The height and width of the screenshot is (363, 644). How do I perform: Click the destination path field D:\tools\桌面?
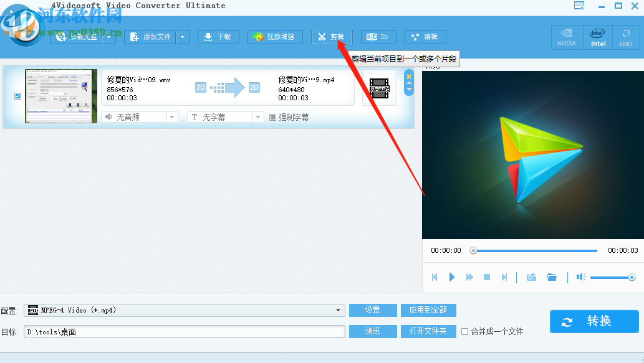pos(185,331)
